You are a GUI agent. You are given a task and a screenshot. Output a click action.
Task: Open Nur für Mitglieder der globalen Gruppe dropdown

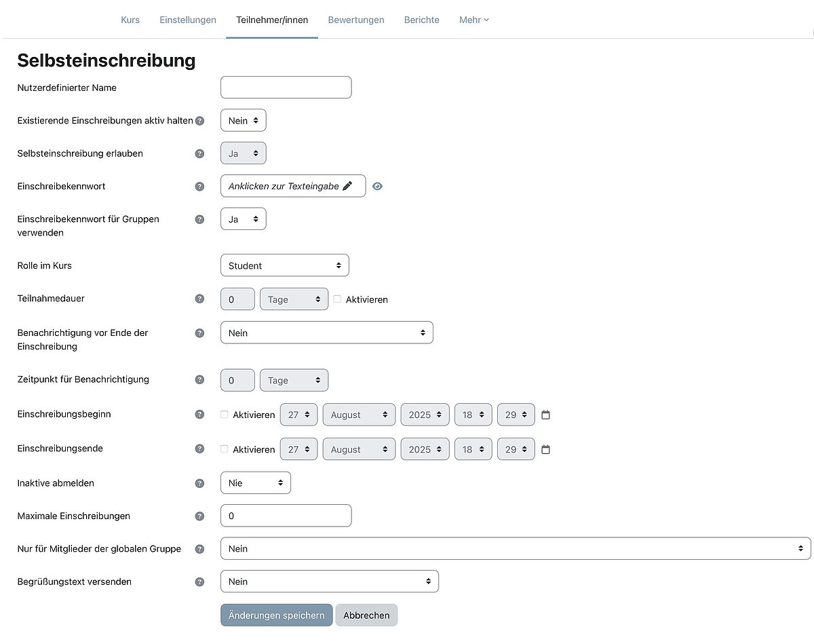tap(516, 548)
